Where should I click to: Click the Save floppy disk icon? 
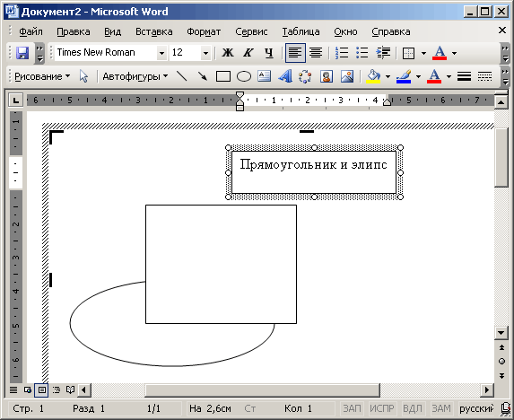22,53
